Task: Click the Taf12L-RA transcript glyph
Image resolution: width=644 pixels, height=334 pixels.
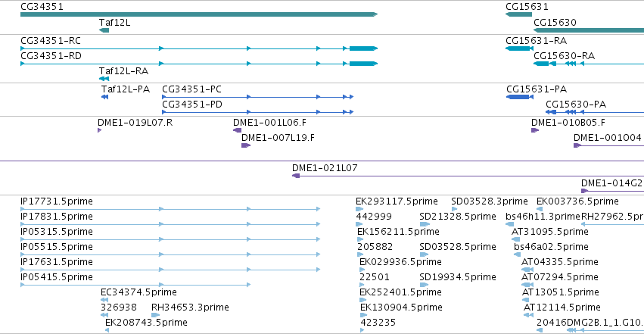Action: pyautogui.click(x=104, y=79)
